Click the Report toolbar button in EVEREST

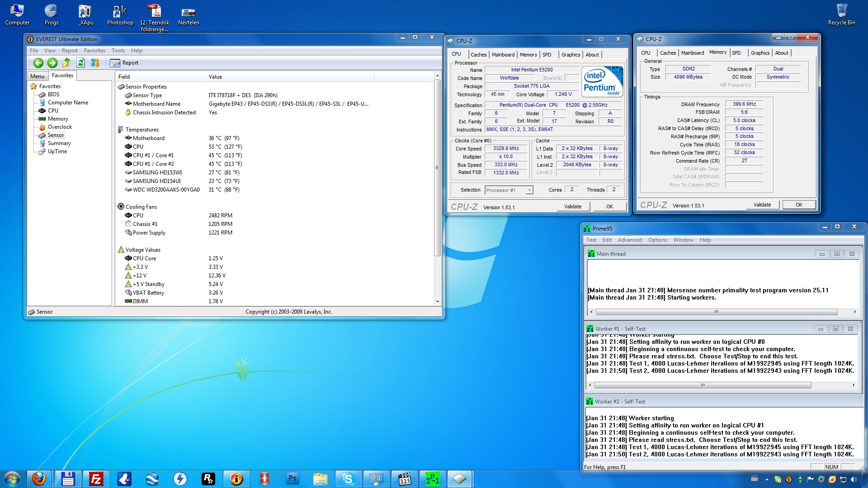(124, 63)
